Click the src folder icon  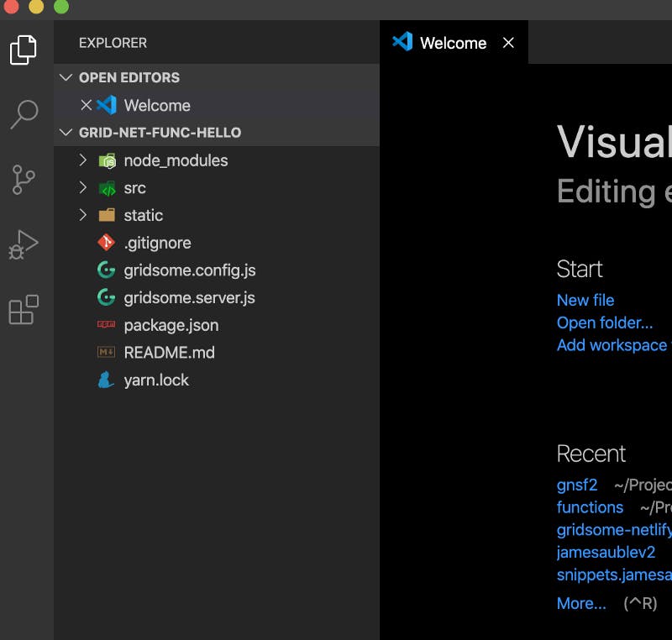pos(108,188)
